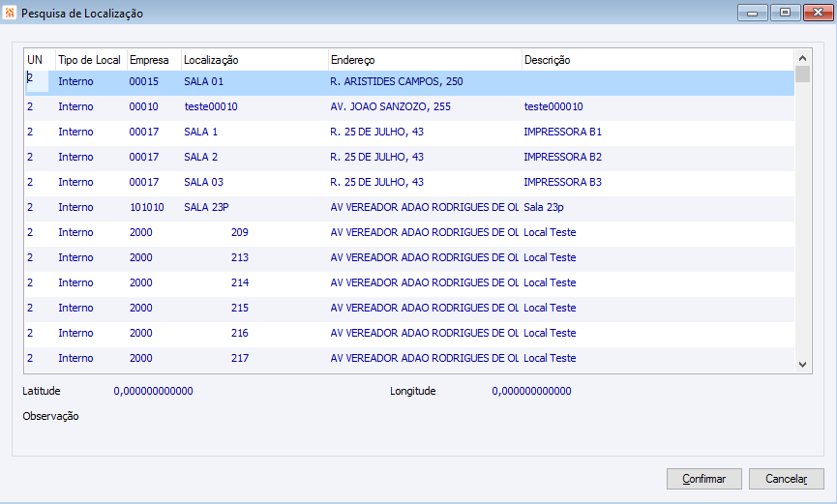Click address R. ARISTIDES CAMPOS, 250
The width and height of the screenshot is (837, 504).
tap(397, 81)
